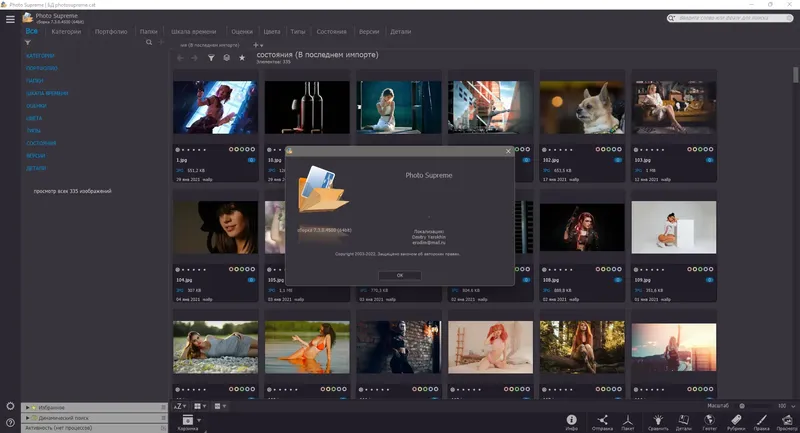Switch to the Шкала времени tab
The width and height of the screenshot is (800, 433).
click(193, 32)
